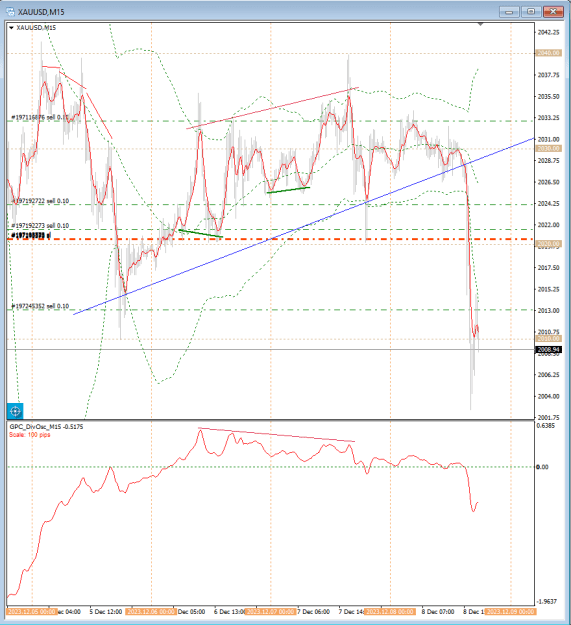This screenshot has width=571, height=625.
Task: Maximize the XAUUSD,M15 chart window
Action: [531, 12]
